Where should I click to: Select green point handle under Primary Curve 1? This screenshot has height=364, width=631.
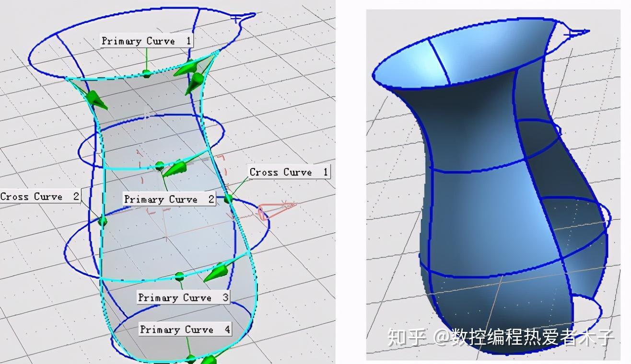147,74
